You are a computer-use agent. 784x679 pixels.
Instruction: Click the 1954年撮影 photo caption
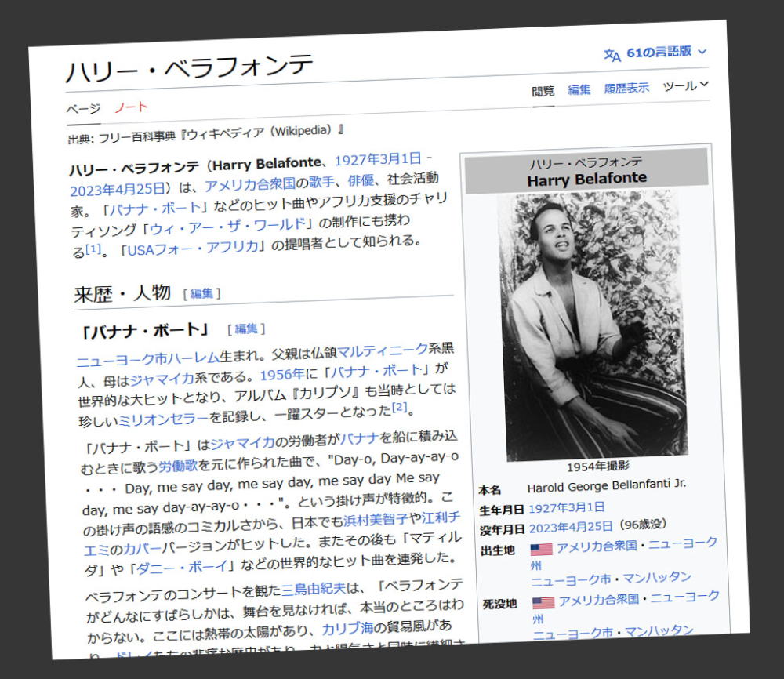click(x=597, y=467)
